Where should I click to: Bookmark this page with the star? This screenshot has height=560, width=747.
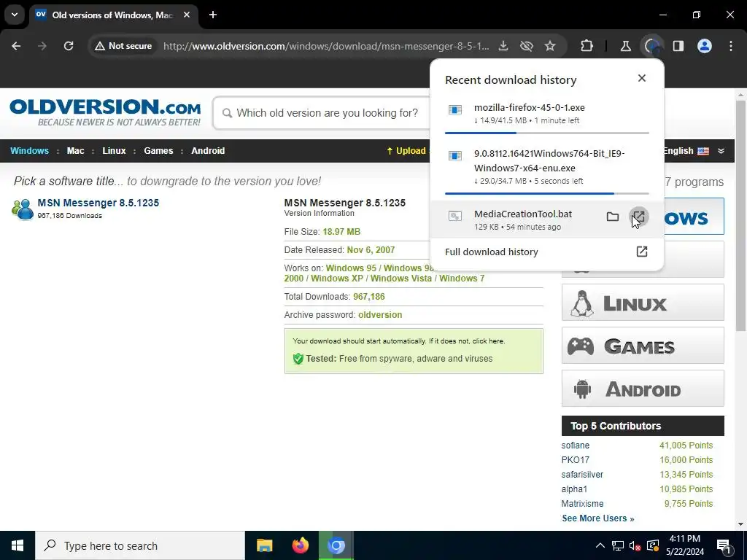(550, 46)
